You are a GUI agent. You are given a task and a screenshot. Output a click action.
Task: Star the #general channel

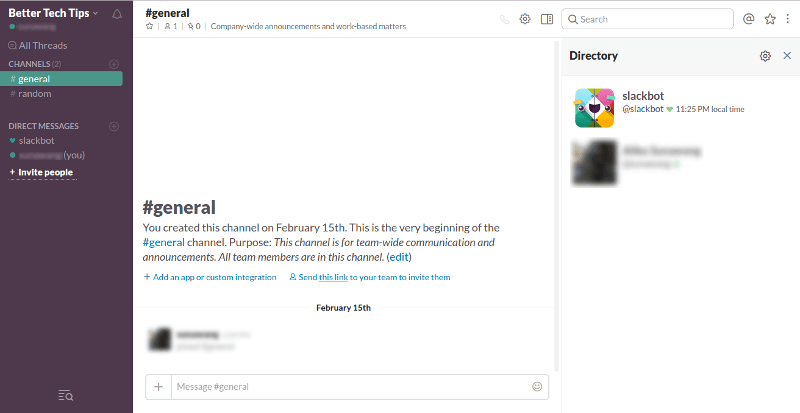click(149, 26)
